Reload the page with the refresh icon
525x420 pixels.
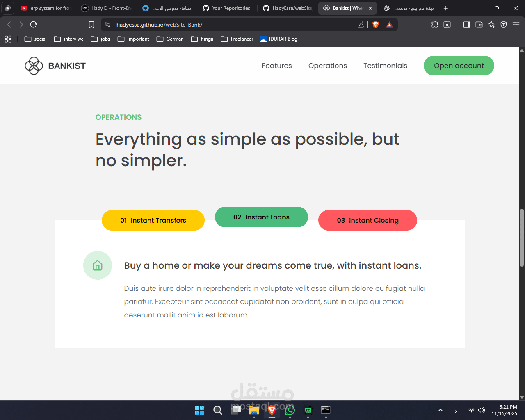pos(34,25)
